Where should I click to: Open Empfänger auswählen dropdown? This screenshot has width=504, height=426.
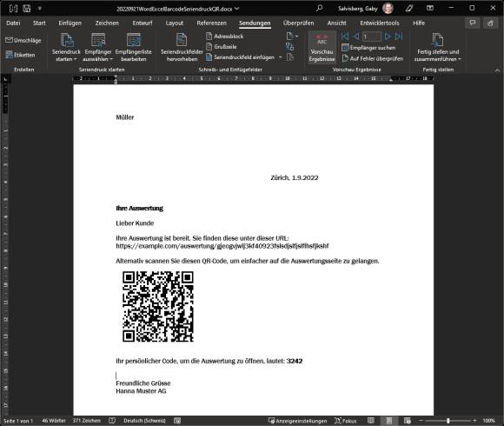[98, 47]
